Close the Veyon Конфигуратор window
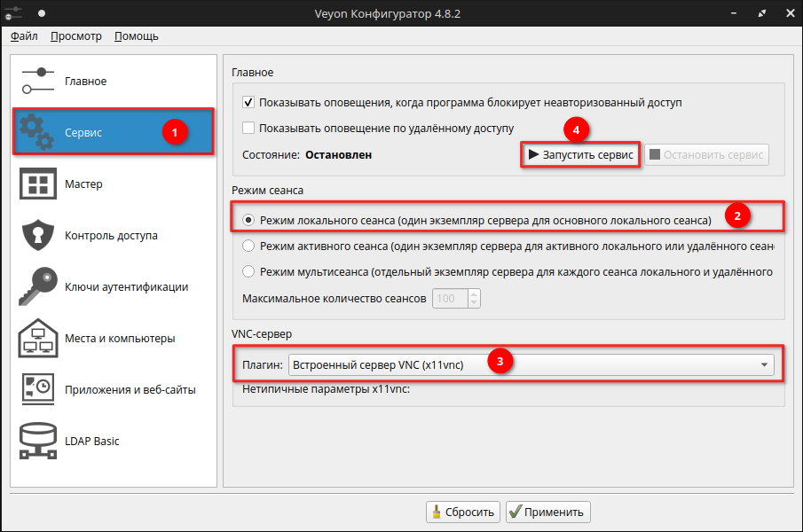Image resolution: width=803 pixels, height=532 pixels. pos(791,13)
